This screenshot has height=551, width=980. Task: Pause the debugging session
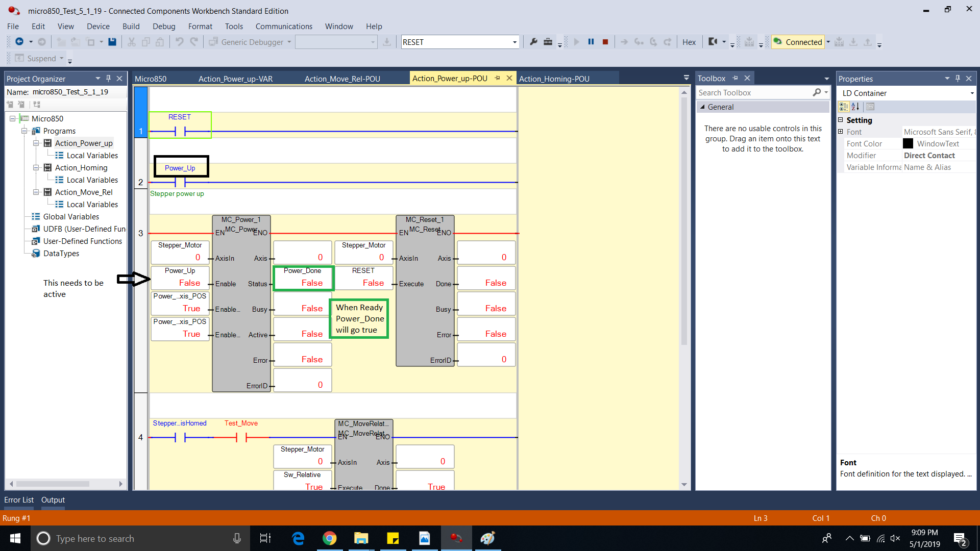[x=591, y=42]
